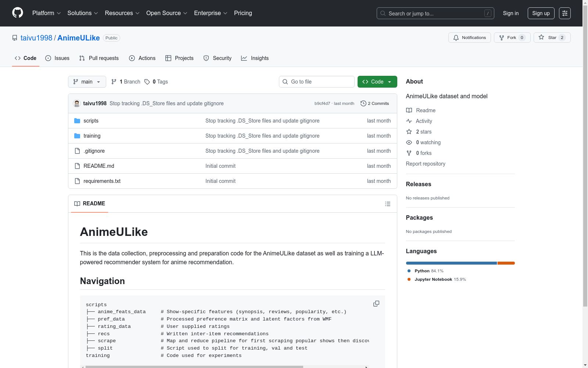This screenshot has height=368, width=588.
Task: Expand the Resources menu
Action: pyautogui.click(x=122, y=13)
